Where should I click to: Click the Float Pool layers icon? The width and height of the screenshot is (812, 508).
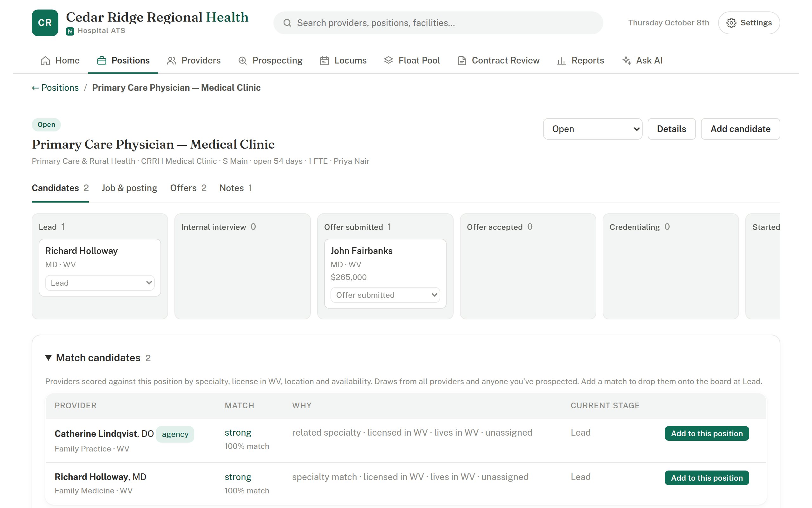389,60
